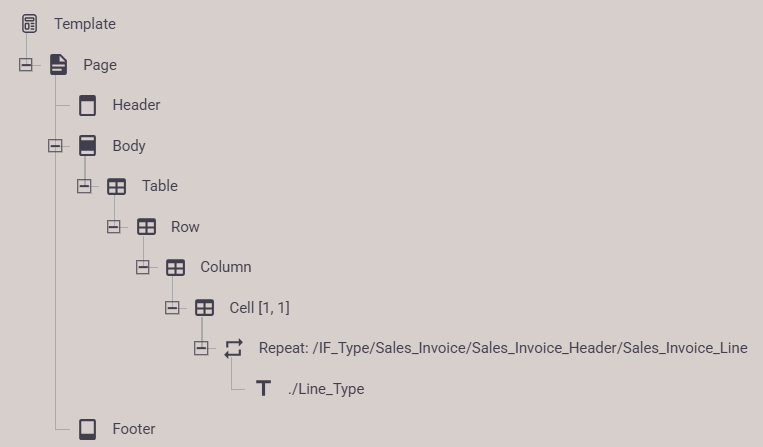Click the Repeat loop arrows icon
This screenshot has height=447, width=763.
(x=234, y=348)
